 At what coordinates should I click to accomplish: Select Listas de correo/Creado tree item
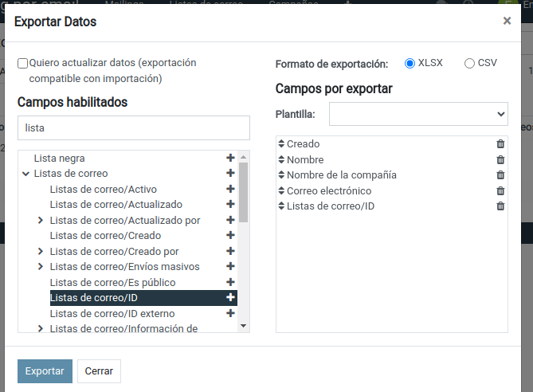[x=105, y=235]
